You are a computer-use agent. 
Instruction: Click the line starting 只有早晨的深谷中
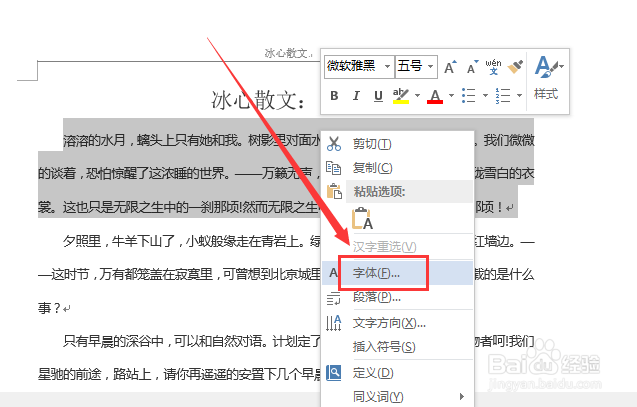click(192, 341)
